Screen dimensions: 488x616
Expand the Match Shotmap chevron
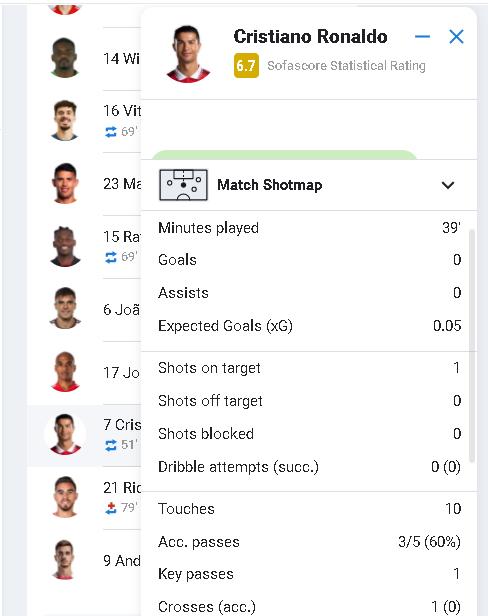[x=448, y=185]
